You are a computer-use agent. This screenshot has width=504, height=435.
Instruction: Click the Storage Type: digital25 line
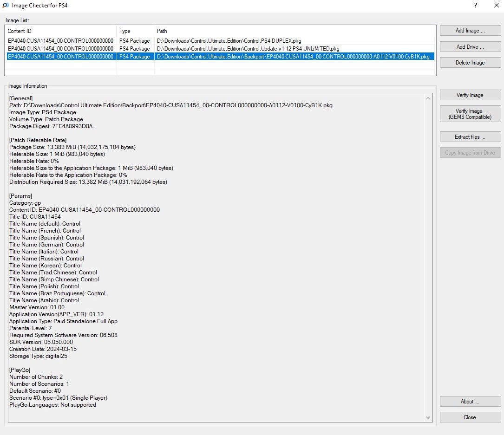[38, 356]
